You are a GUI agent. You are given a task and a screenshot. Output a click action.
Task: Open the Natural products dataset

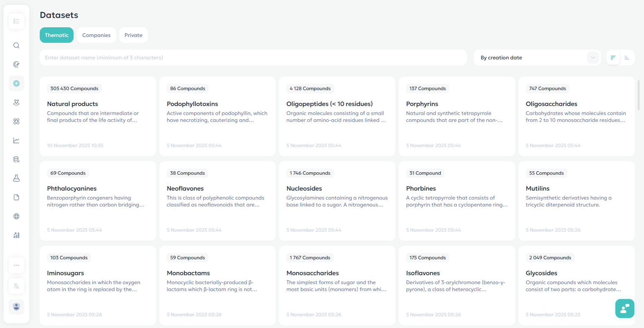(98, 116)
